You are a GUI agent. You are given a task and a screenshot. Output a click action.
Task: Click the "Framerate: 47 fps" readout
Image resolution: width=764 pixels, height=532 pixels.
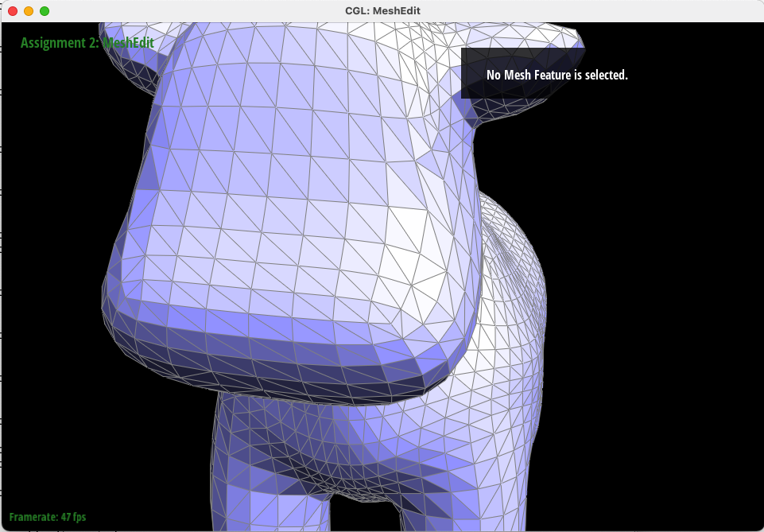[48, 517]
